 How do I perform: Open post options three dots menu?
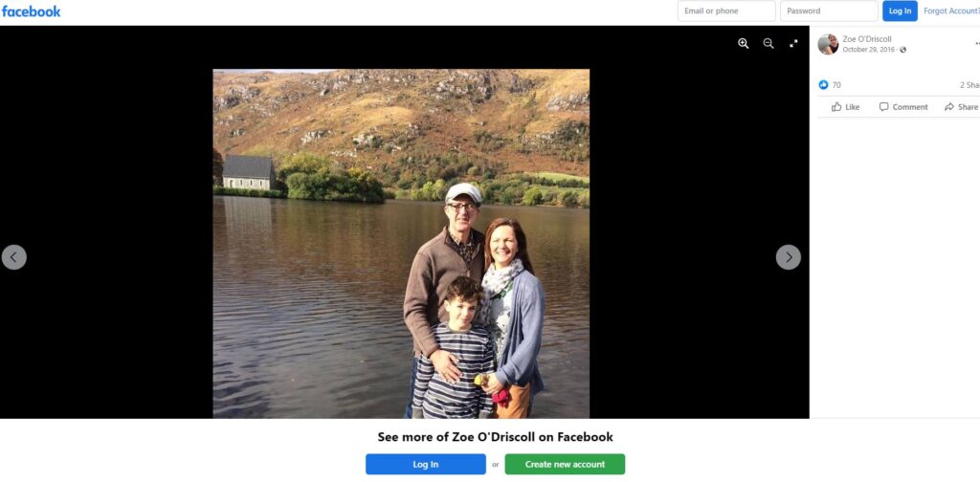point(977,44)
